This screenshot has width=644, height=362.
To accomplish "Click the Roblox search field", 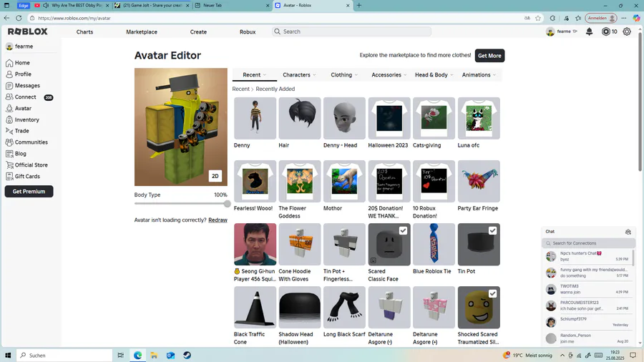I will (351, 31).
